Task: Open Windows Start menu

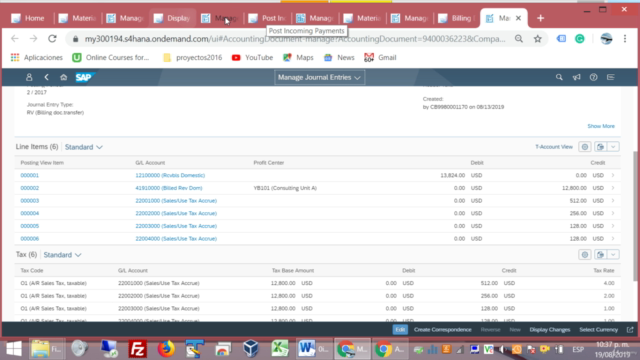Action: pos(14,349)
